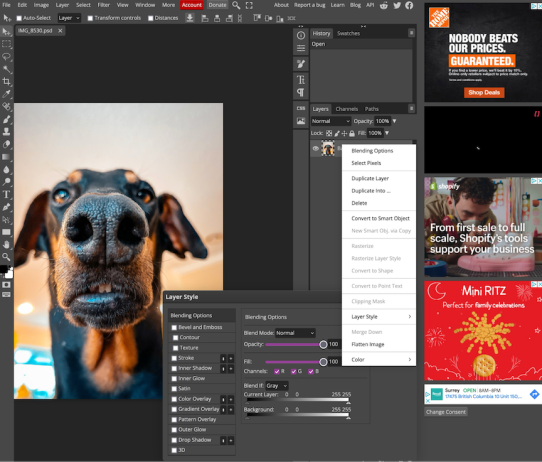Image resolution: width=542 pixels, height=462 pixels.
Task: Toggle fullscreen mode icon
Action: [249, 5]
